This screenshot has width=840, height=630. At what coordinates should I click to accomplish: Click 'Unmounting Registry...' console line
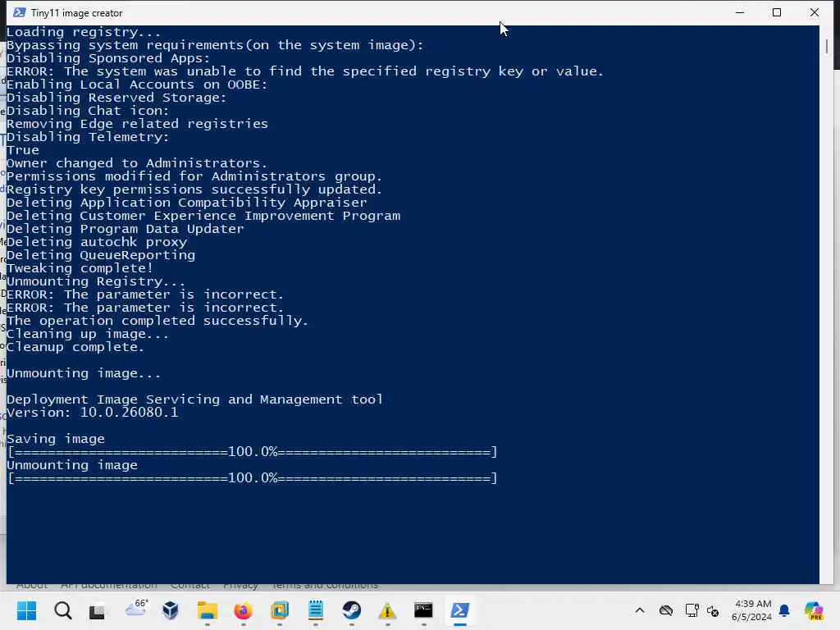coord(96,281)
